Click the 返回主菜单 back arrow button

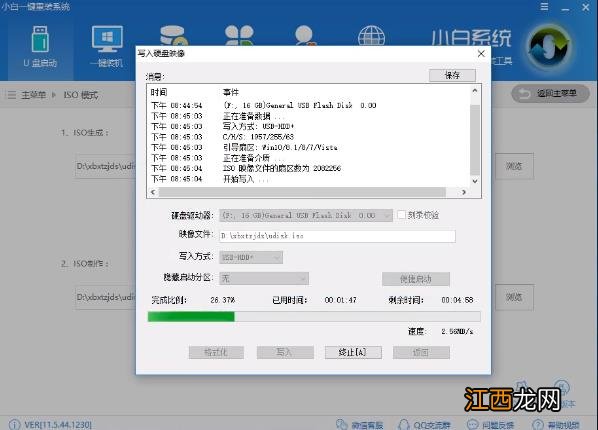[550, 93]
